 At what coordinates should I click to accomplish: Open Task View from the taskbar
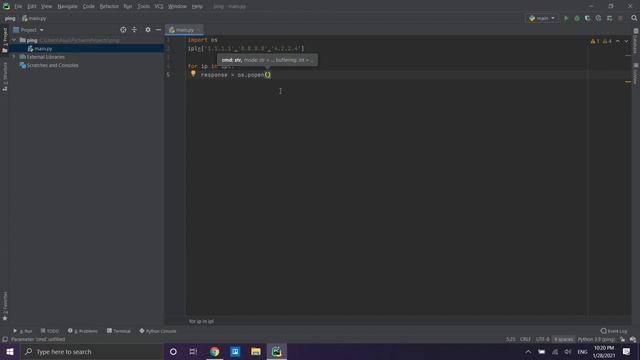[193, 351]
